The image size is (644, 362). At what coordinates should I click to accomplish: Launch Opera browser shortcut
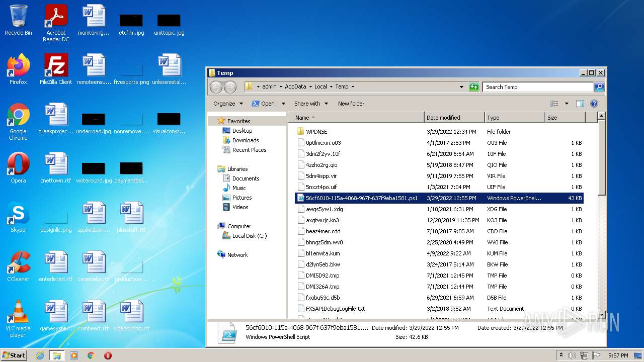tap(18, 167)
